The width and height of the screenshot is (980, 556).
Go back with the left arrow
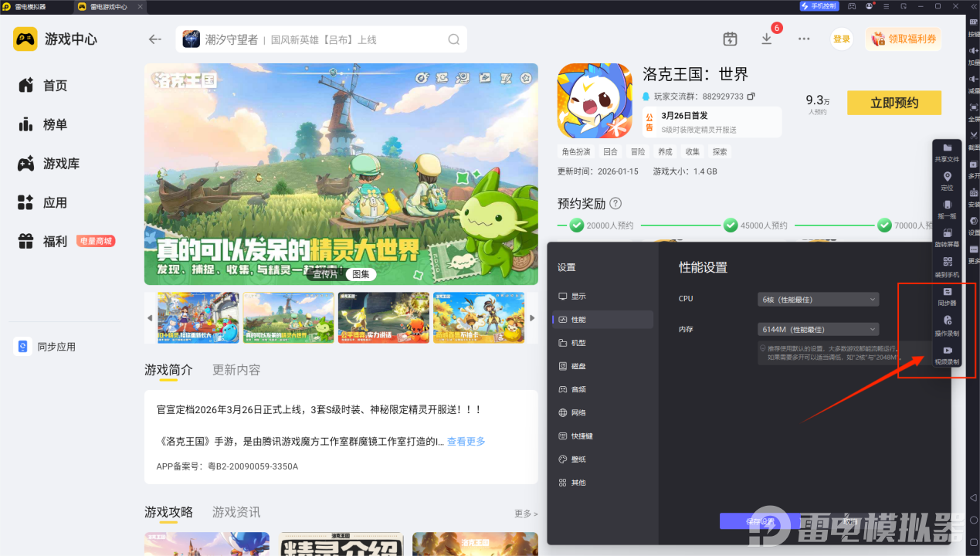[x=155, y=39]
